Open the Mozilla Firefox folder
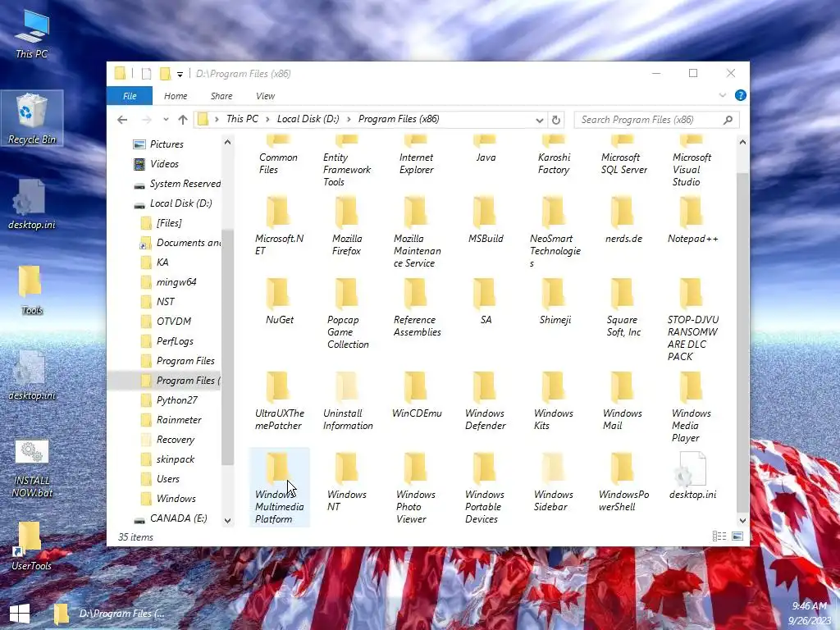This screenshot has width=840, height=630. [347, 226]
